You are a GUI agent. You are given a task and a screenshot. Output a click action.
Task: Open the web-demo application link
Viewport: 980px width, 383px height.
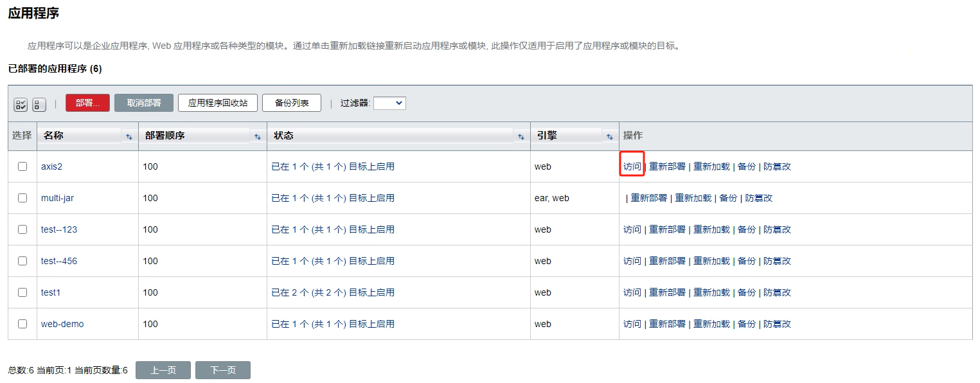tap(62, 324)
